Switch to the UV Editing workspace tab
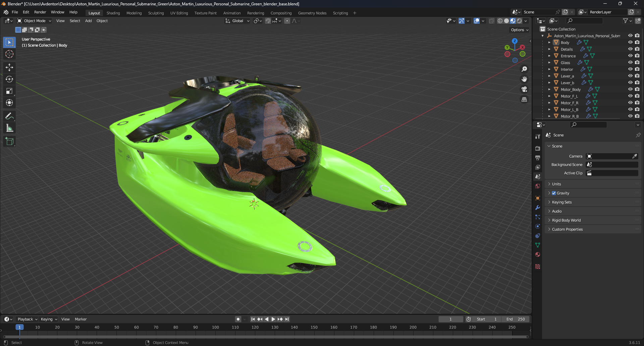 [179, 13]
